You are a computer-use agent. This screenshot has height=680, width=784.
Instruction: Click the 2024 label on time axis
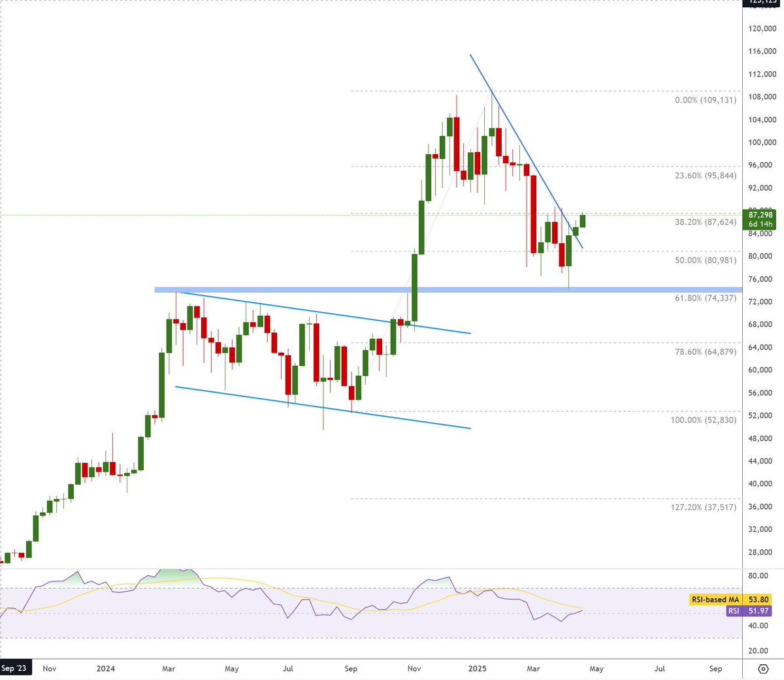[x=105, y=669]
